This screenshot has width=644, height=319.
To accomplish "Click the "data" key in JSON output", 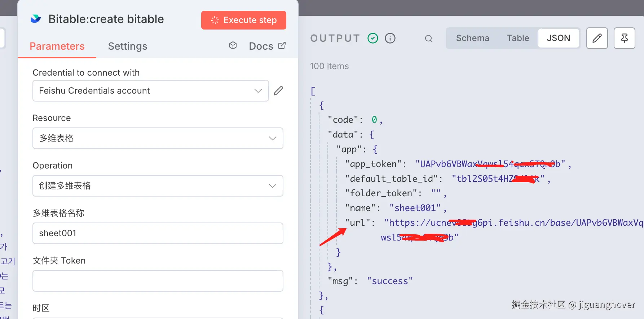I will pyautogui.click(x=343, y=135).
